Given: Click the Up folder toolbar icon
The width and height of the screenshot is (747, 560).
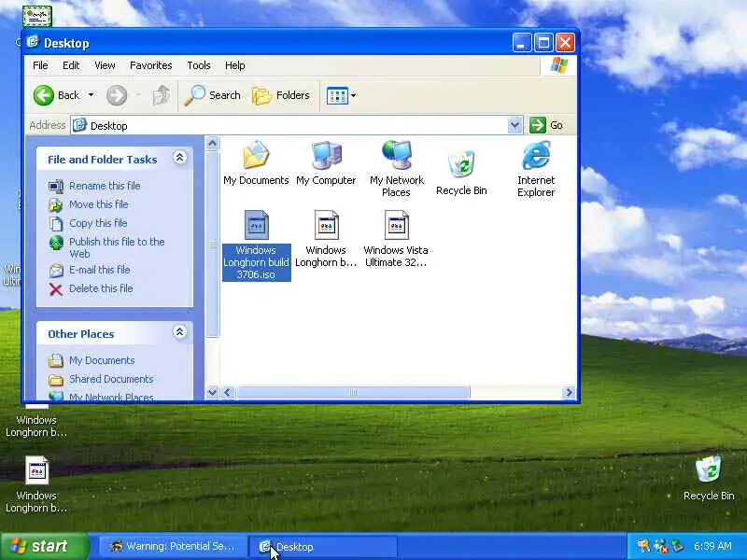Looking at the screenshot, I should [161, 95].
